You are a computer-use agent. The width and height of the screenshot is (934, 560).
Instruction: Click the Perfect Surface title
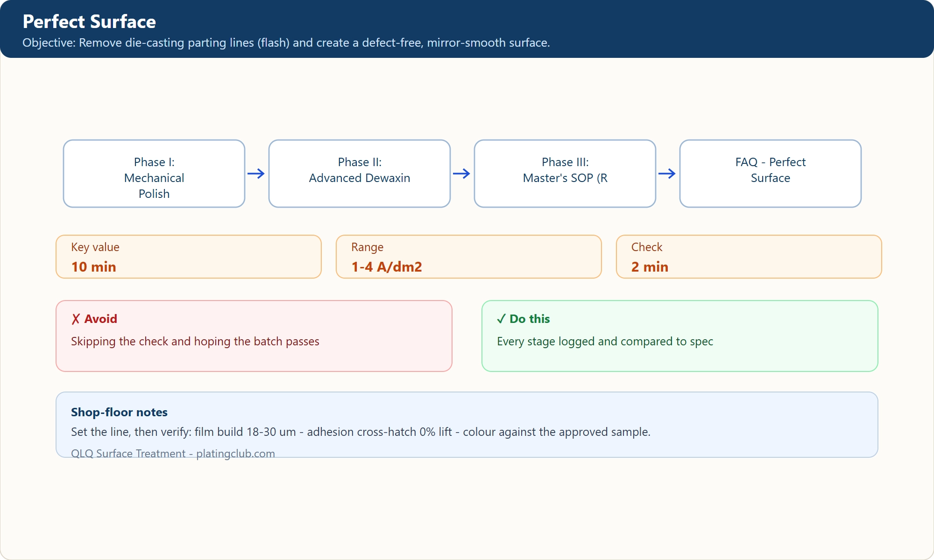(89, 21)
